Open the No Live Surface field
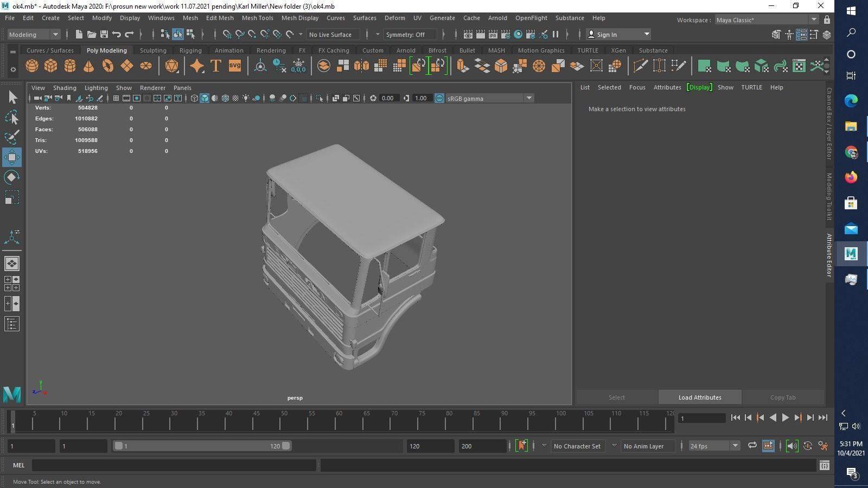868x488 pixels. coord(333,34)
